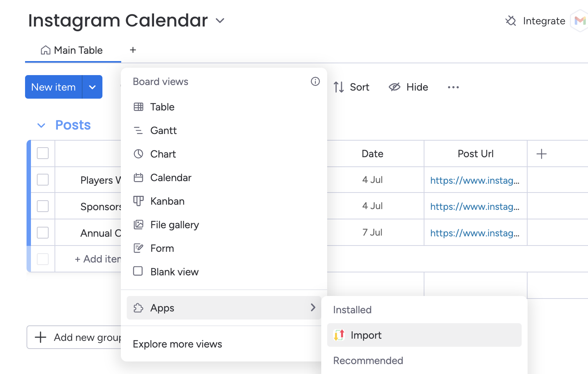
Task: Select Blank view from the list
Action: pos(224,272)
